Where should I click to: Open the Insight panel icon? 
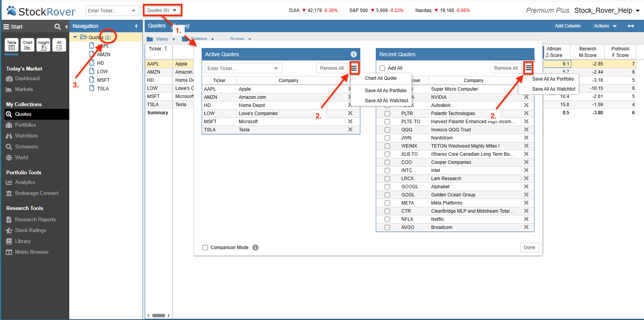click(43, 45)
